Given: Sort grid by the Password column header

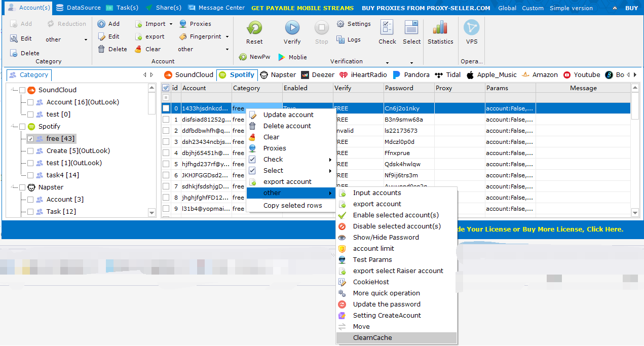Looking at the screenshot, I should [409, 88].
